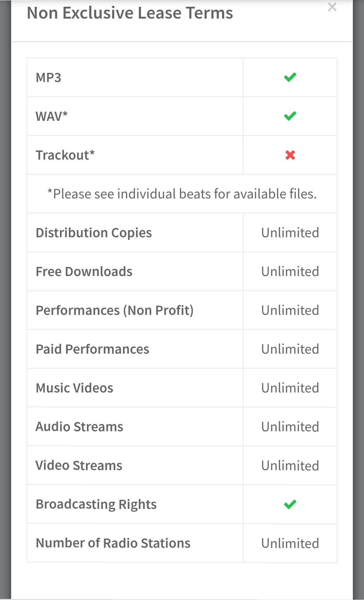Select the Trackout* row label
The height and width of the screenshot is (600, 364).
click(65, 155)
